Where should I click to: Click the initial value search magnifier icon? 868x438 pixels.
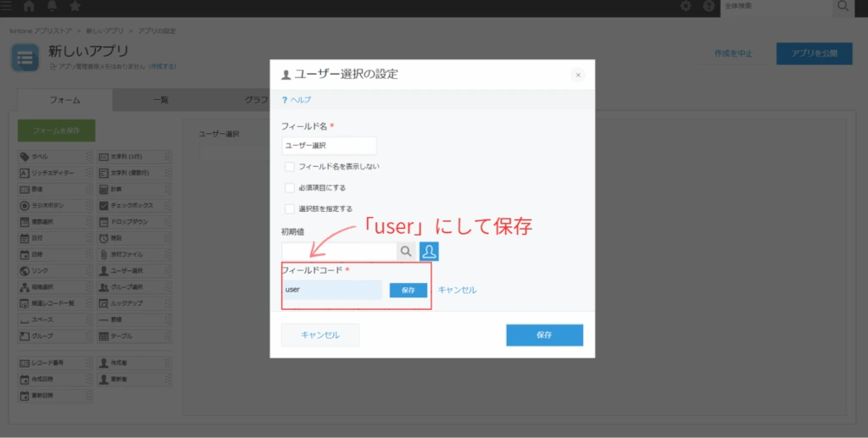(406, 252)
